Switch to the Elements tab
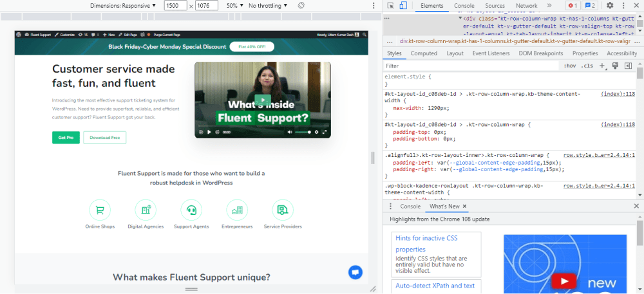 click(x=431, y=6)
